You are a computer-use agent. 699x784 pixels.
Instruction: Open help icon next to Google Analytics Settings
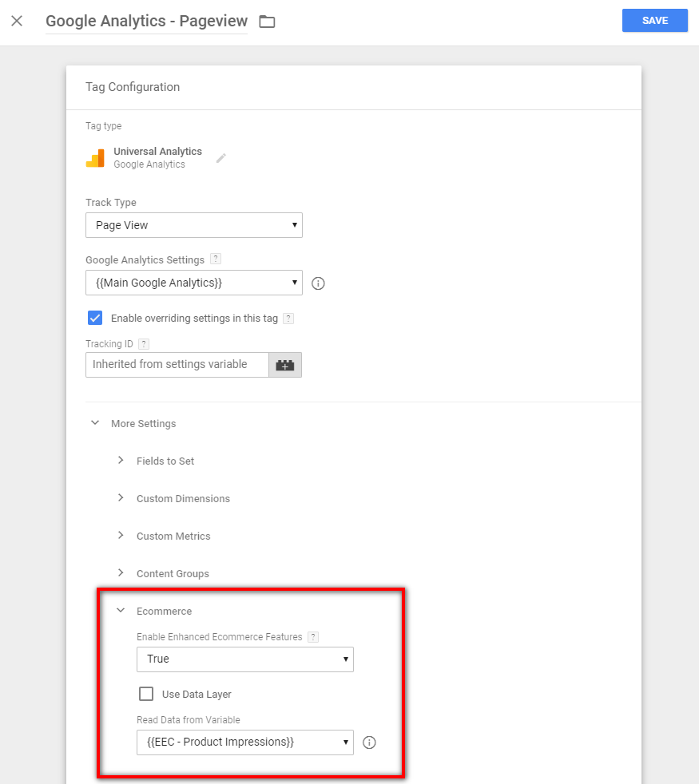[216, 259]
